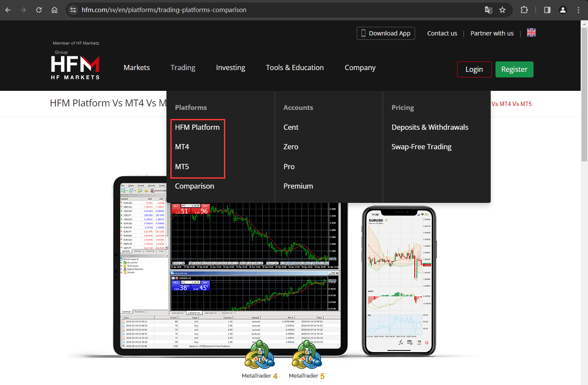The height and width of the screenshot is (385, 588).
Task: Open the browser profile avatar icon
Action: pyautogui.click(x=562, y=10)
